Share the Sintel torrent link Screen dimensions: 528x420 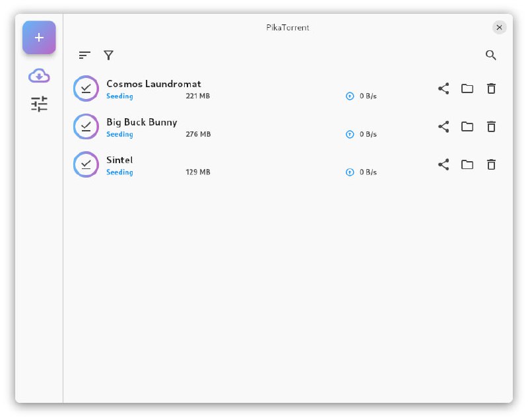tap(444, 165)
